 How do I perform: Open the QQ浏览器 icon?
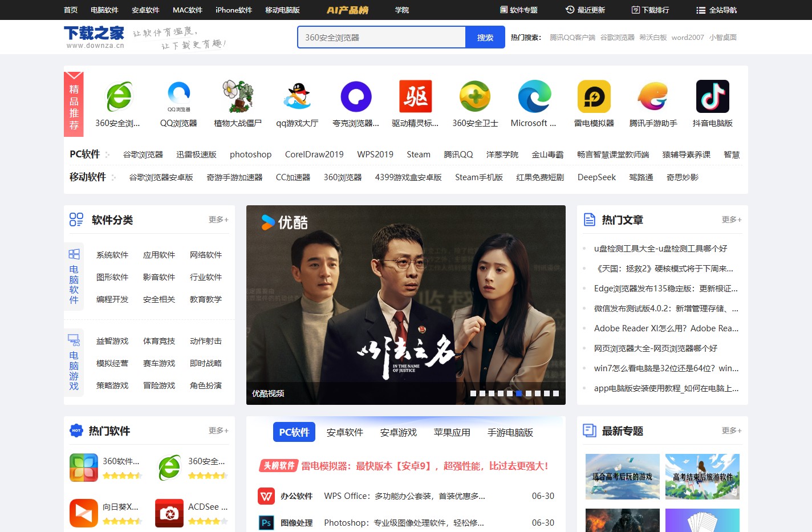178,96
